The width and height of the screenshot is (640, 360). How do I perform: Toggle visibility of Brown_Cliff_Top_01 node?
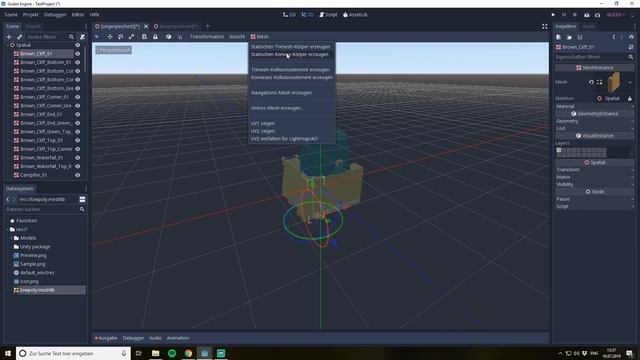coord(77,140)
